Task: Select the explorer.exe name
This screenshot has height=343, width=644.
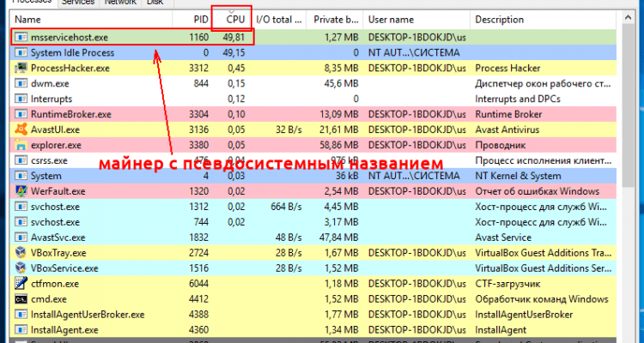Action: [x=56, y=145]
